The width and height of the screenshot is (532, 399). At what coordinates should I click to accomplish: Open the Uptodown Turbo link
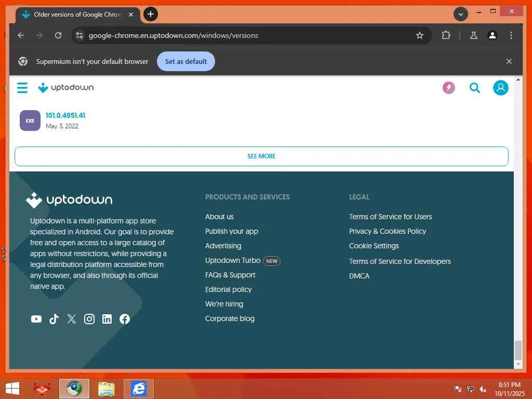click(233, 261)
